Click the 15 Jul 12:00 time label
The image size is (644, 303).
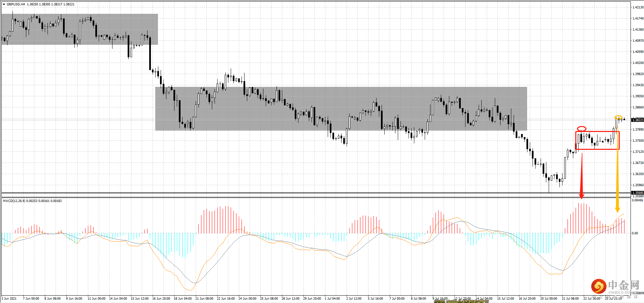(506, 299)
